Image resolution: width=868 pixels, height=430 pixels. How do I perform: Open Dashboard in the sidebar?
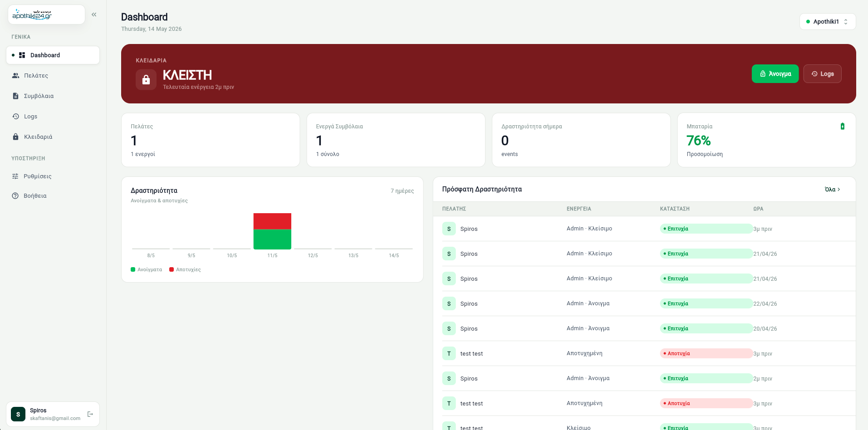coord(53,55)
